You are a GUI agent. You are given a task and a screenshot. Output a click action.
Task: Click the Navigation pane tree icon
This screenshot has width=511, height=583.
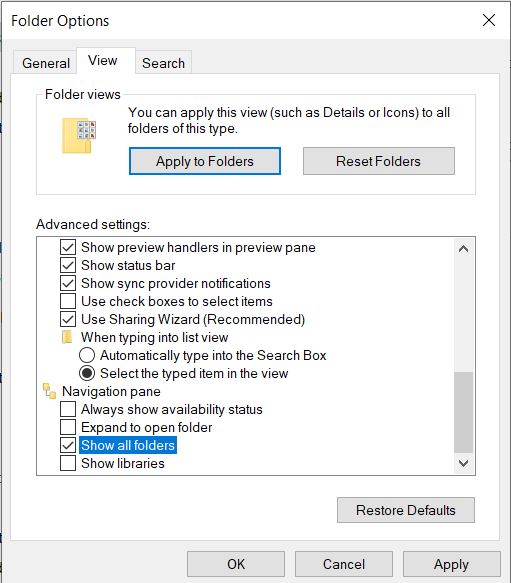tap(49, 391)
